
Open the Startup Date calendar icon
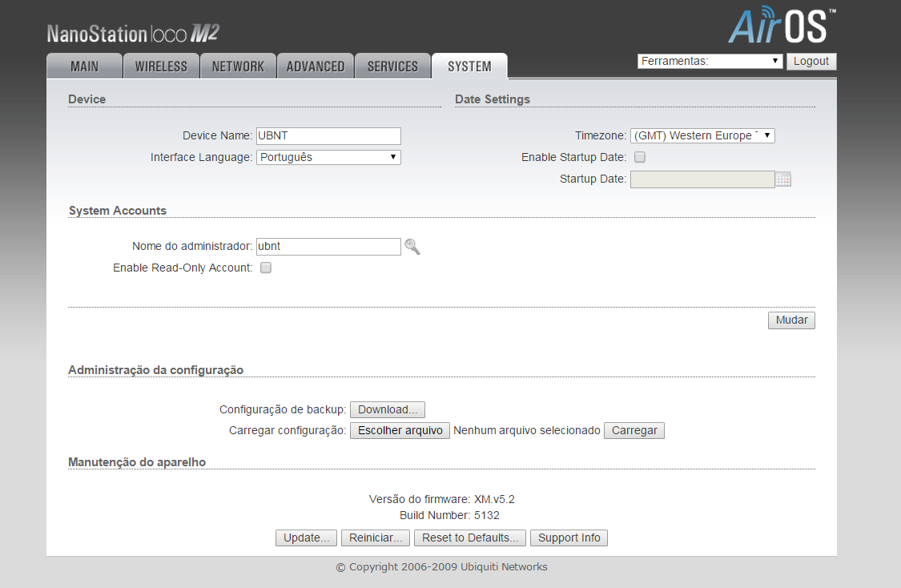click(x=783, y=179)
